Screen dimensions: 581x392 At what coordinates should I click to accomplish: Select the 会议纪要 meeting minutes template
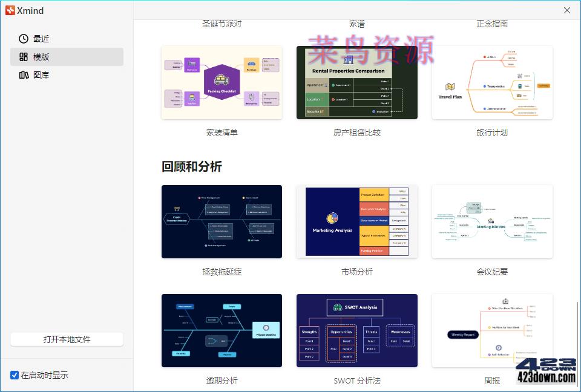click(491, 221)
